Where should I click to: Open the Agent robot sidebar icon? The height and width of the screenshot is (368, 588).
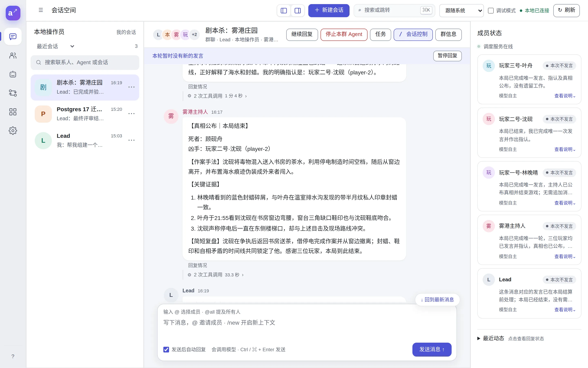click(x=13, y=74)
